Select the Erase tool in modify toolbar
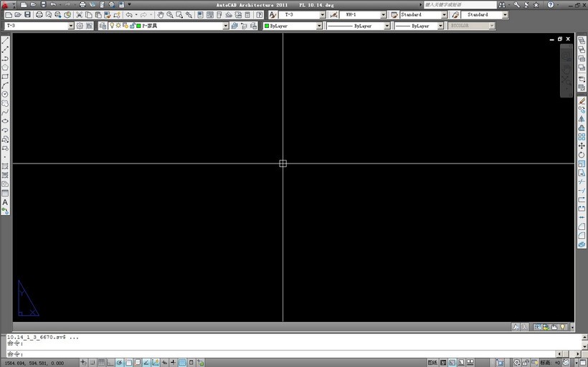 (582, 101)
